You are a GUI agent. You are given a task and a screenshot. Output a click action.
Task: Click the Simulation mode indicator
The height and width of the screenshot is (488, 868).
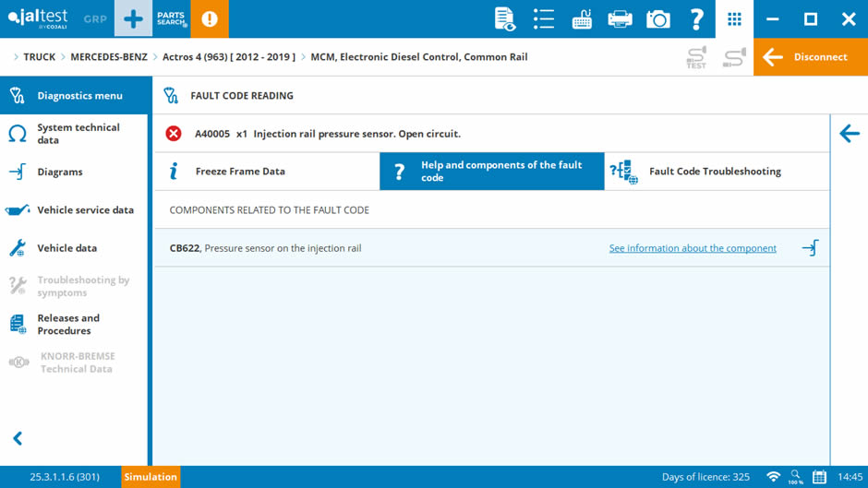151,477
